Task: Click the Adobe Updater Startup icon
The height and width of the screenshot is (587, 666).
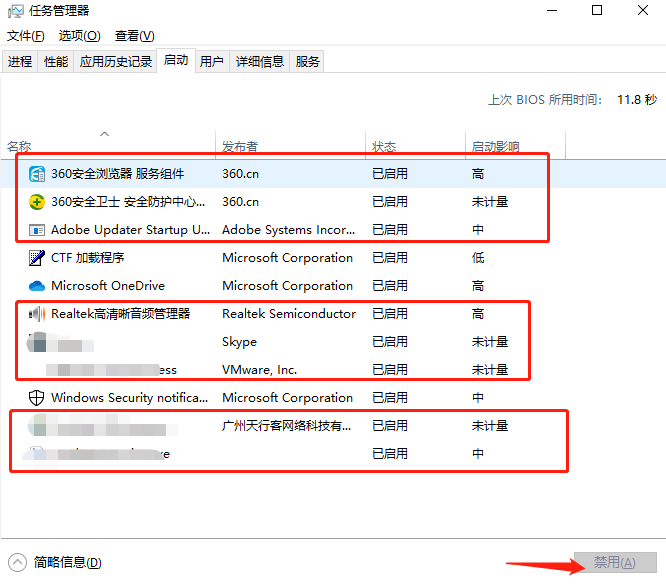Action: (38, 230)
